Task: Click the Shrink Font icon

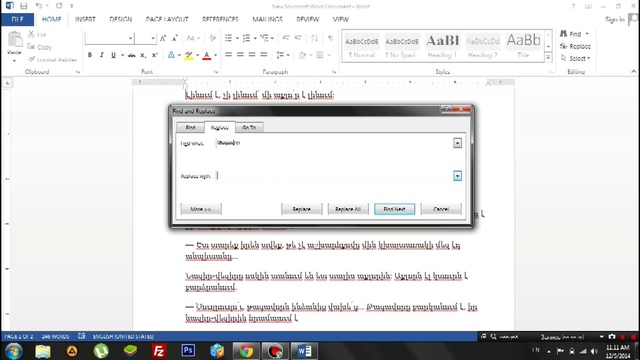Action: pos(175,38)
